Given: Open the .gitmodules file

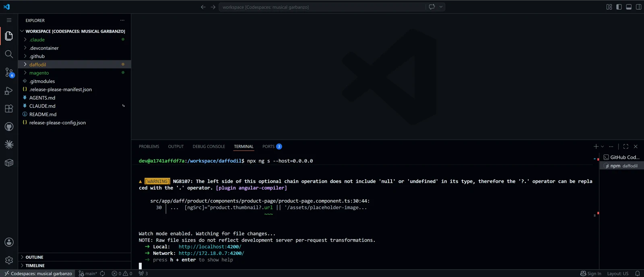Looking at the screenshot, I should point(74,81).
